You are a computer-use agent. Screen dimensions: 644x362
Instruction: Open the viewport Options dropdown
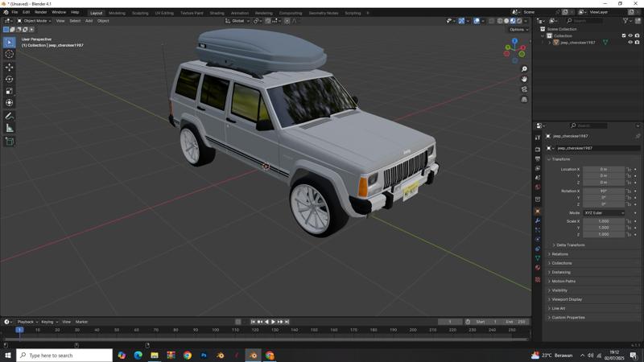click(x=518, y=30)
